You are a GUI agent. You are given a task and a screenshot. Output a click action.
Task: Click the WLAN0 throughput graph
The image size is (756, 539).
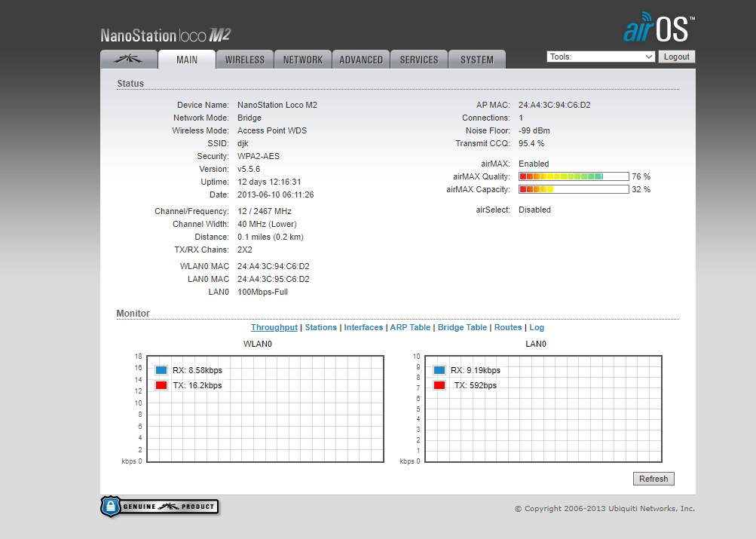[265, 409]
